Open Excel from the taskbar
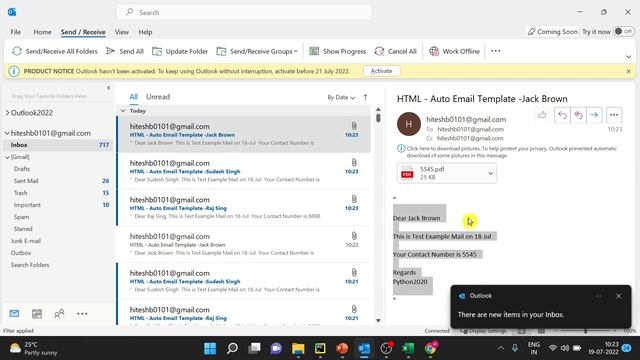This screenshot has width=640, height=360. (x=408, y=348)
